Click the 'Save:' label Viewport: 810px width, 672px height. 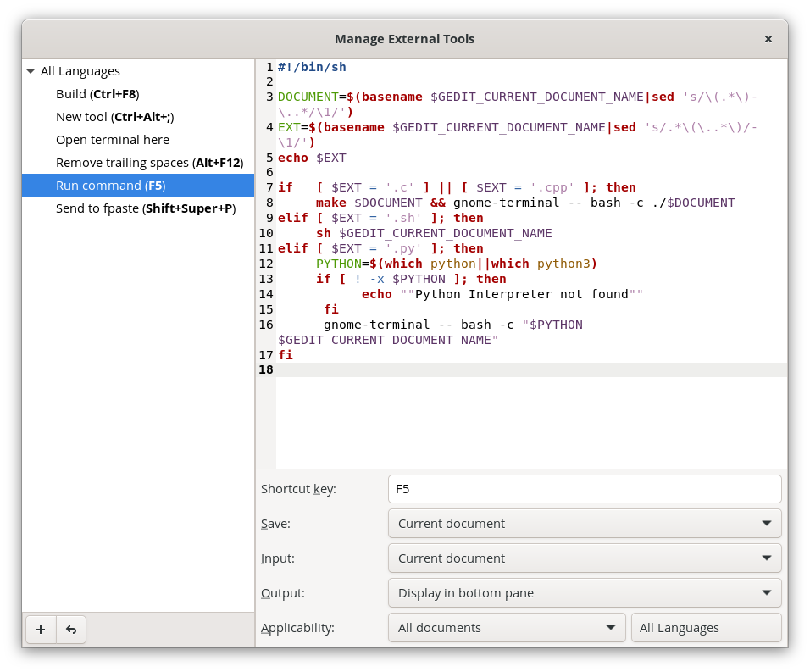[275, 523]
